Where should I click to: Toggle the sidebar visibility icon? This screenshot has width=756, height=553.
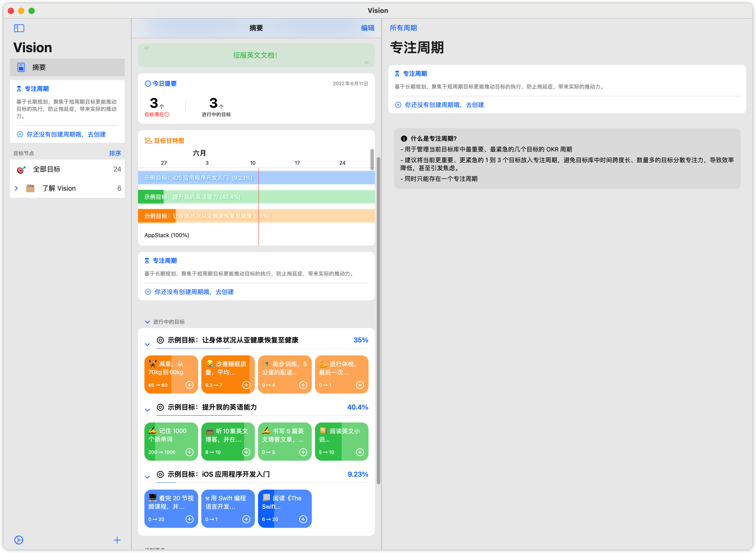(19, 28)
